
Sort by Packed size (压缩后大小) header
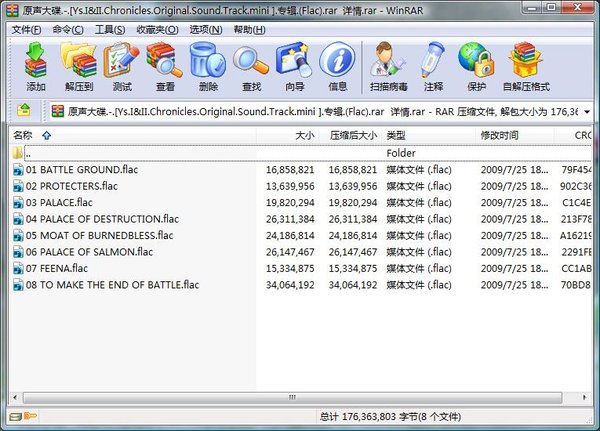coord(350,135)
